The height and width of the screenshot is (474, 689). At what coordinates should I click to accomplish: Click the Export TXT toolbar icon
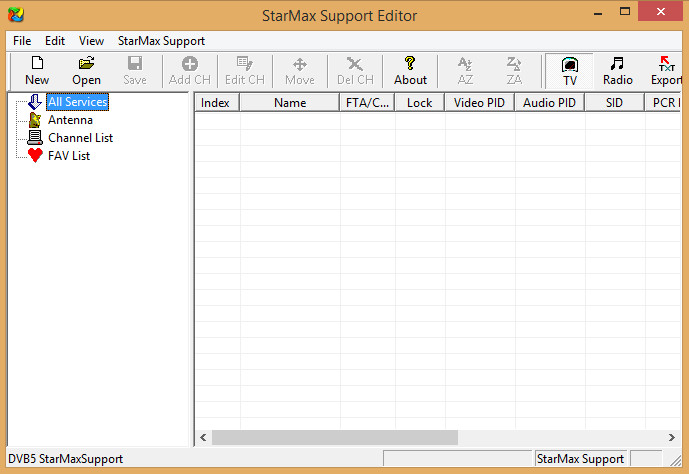667,64
